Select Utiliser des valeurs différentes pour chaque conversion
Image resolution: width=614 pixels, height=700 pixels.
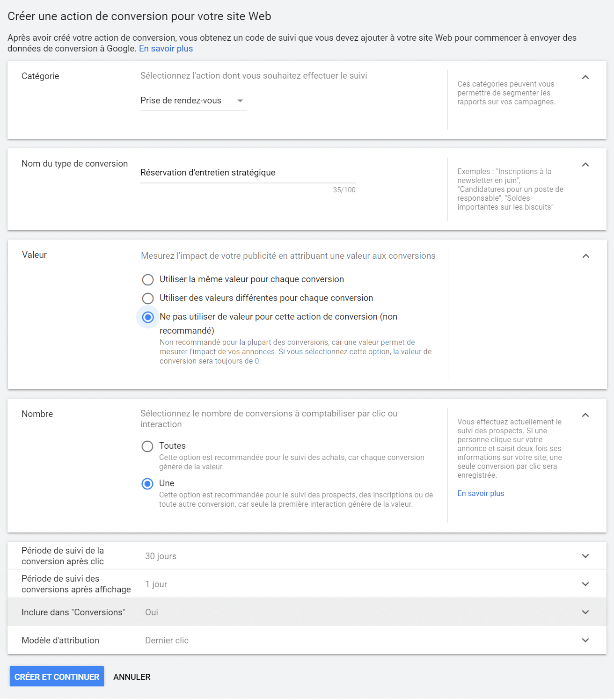coord(148,299)
